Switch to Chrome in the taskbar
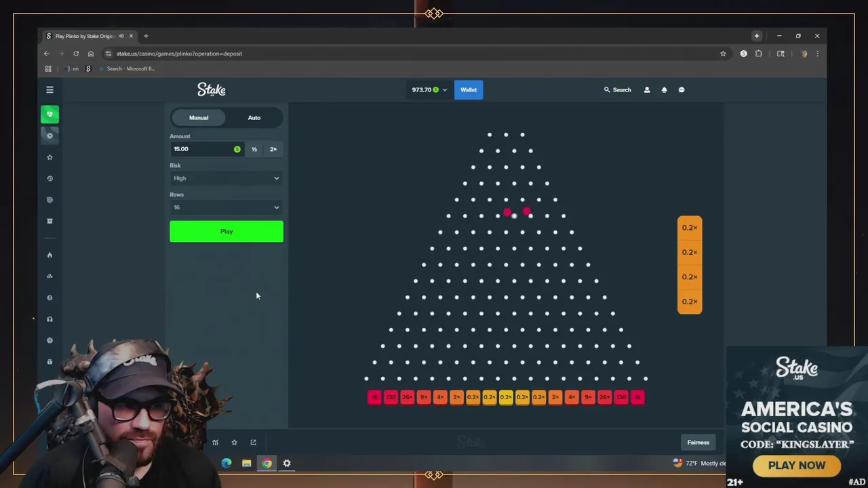 267,464
